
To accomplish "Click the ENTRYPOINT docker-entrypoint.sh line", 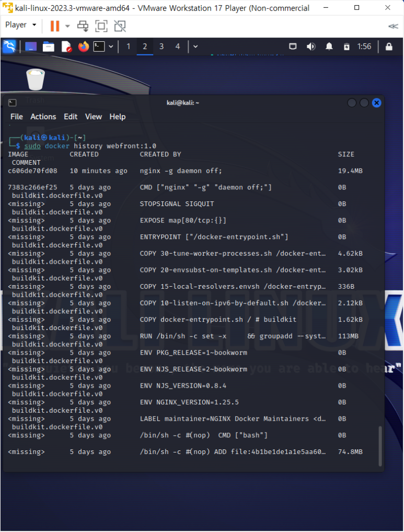I will click(214, 237).
